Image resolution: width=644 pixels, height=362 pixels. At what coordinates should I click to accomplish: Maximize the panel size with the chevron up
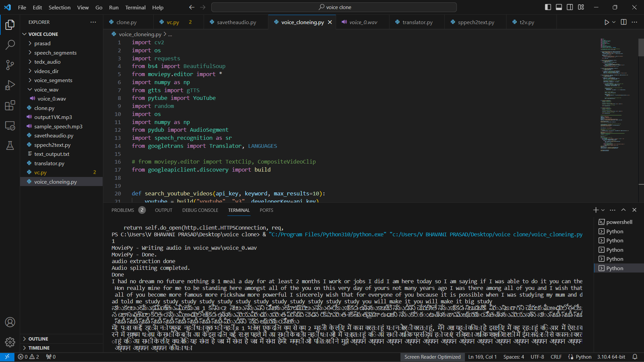coord(624,210)
